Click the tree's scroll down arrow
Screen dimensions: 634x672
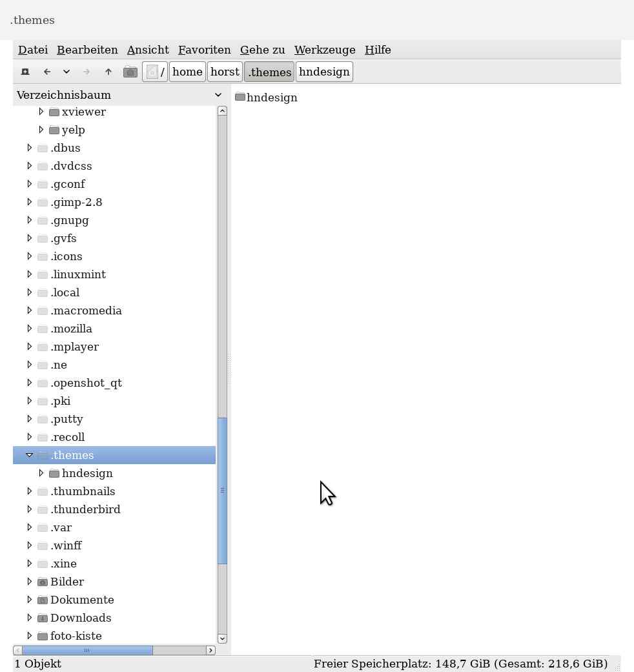click(x=222, y=638)
